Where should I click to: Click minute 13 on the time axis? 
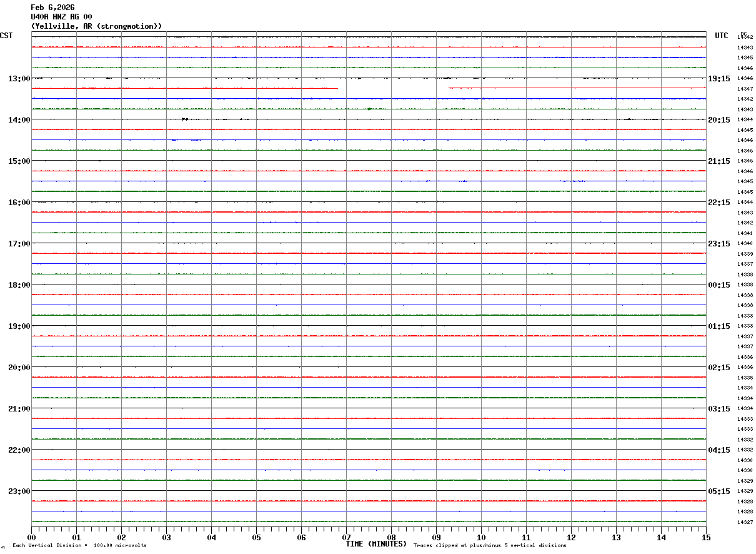617,537
